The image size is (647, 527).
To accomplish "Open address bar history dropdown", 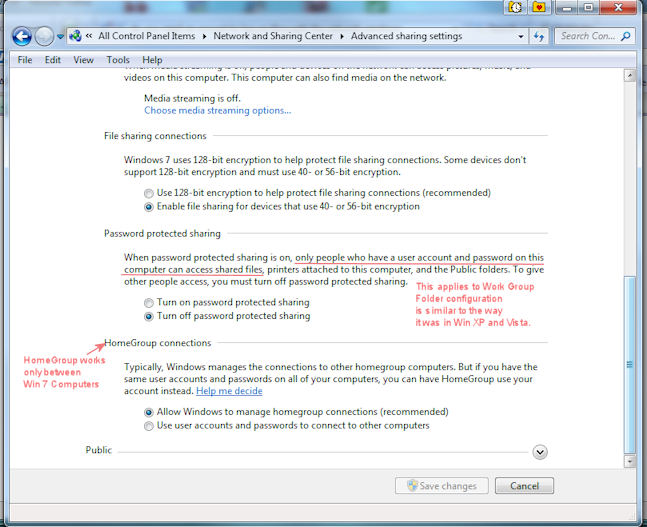I will point(521,36).
